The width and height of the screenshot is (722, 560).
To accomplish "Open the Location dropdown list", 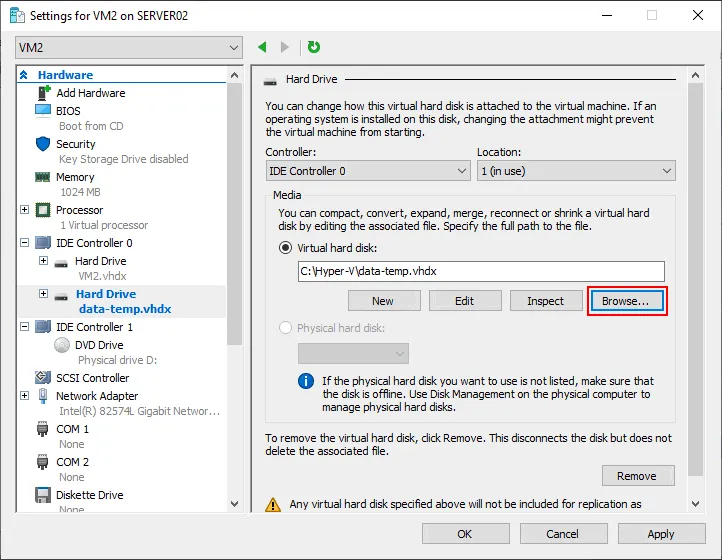I will tap(575, 171).
